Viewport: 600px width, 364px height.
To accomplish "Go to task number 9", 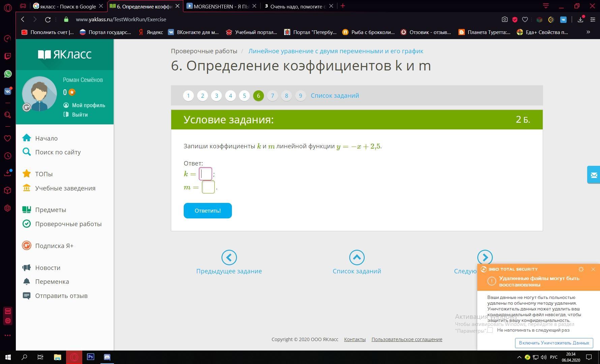I will (300, 96).
